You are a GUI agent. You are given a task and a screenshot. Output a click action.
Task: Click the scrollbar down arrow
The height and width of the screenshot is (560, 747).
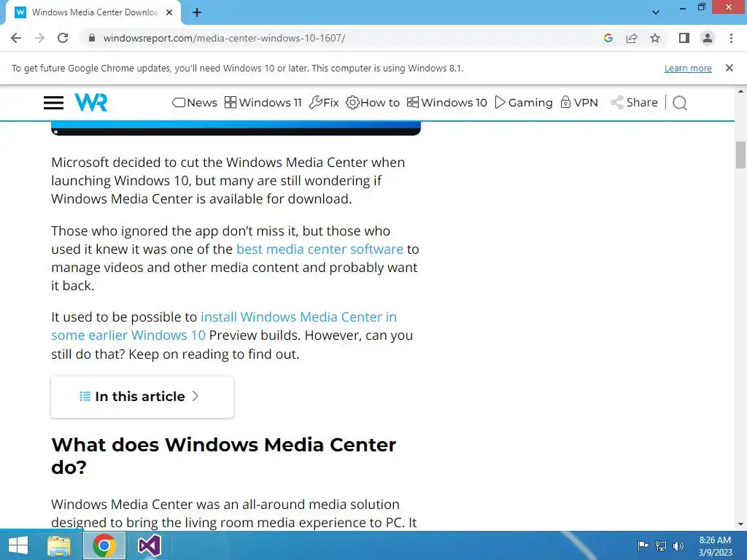[x=740, y=524]
